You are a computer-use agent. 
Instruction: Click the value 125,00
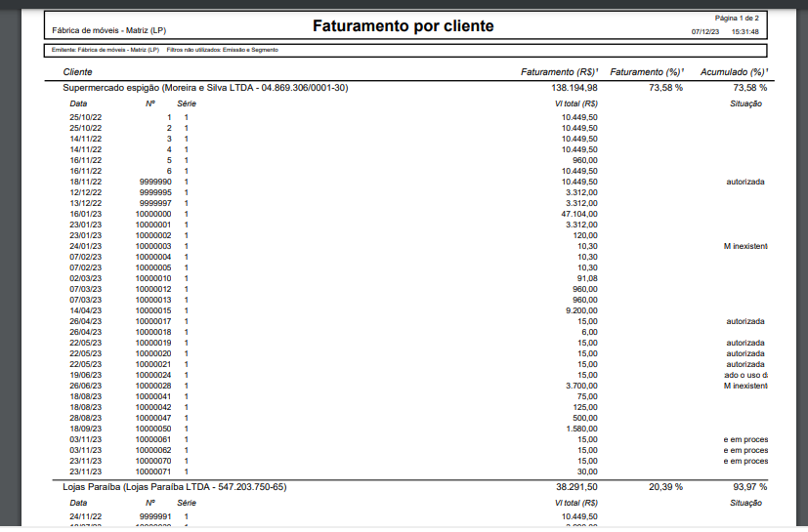click(585, 408)
